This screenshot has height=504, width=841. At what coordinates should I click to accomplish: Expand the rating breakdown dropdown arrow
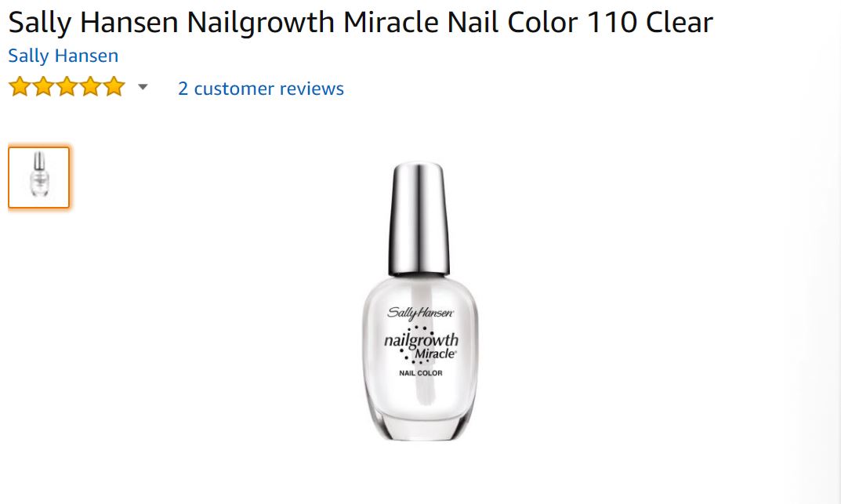143,87
